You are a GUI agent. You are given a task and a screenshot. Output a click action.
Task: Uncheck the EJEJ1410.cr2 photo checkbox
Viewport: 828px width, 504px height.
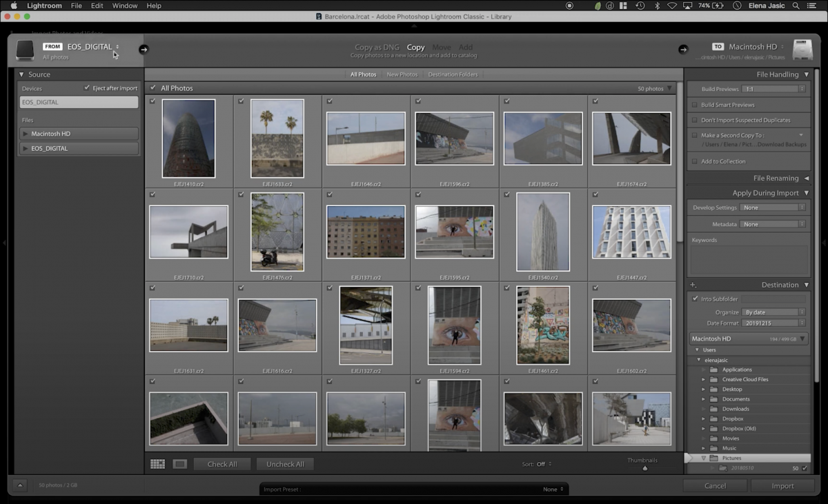152,101
